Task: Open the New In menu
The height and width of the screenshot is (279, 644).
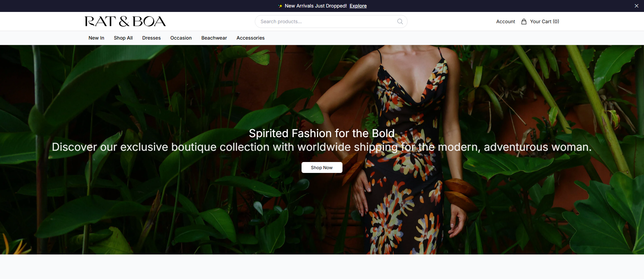Action: [x=97, y=38]
